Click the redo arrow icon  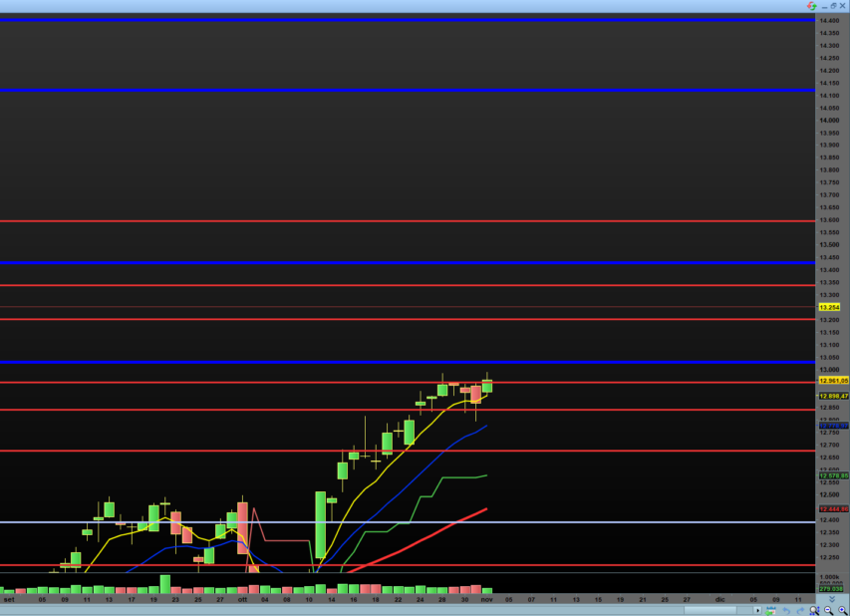(799, 610)
